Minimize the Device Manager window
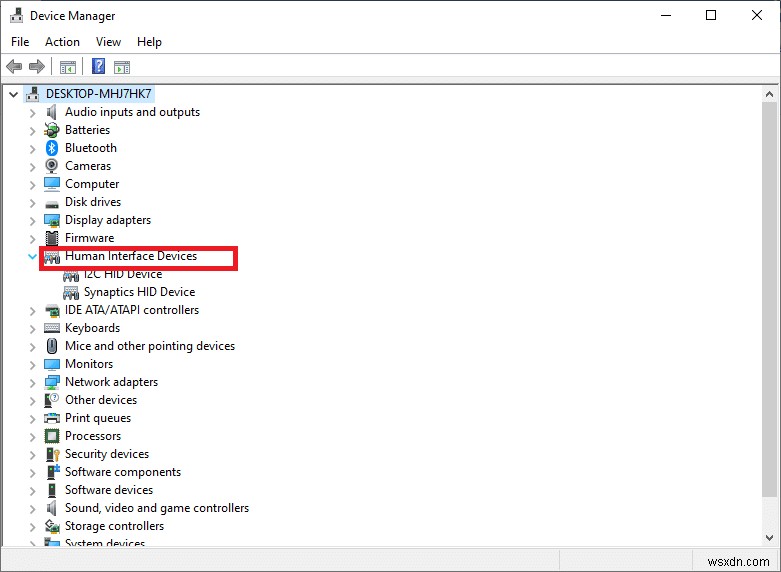This screenshot has height=572, width=781. click(x=665, y=15)
